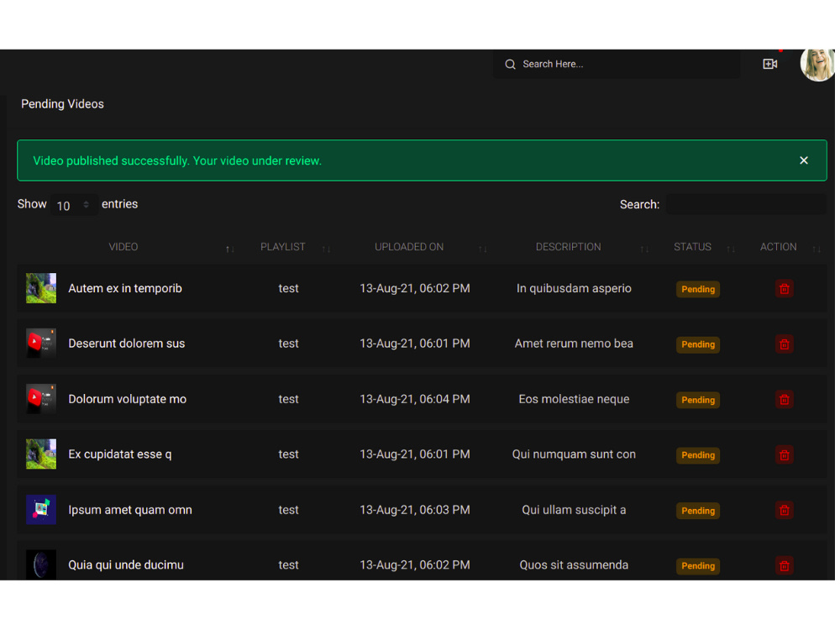Open Quia qui unde ducimu thumbnail
This screenshot has height=630, width=840.
tap(41, 564)
